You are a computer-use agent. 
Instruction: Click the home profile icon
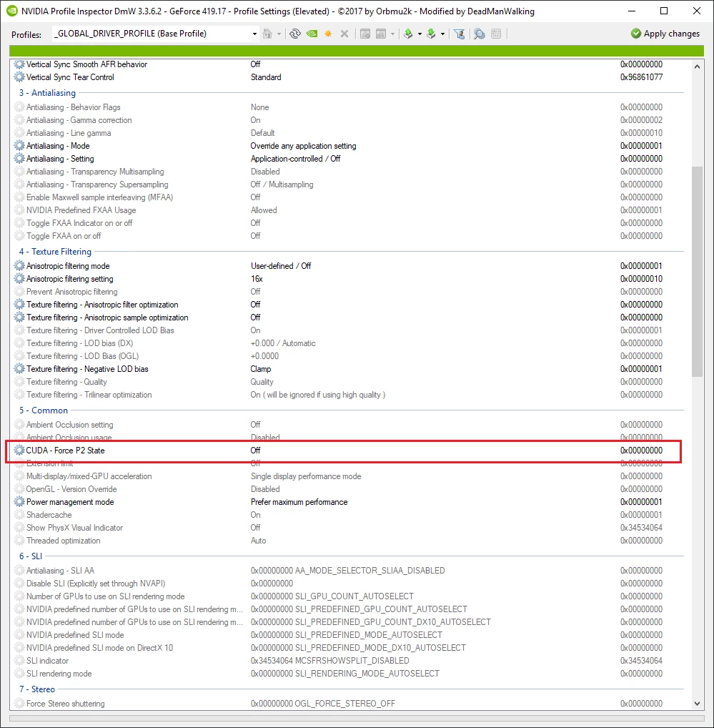pyautogui.click(x=267, y=34)
